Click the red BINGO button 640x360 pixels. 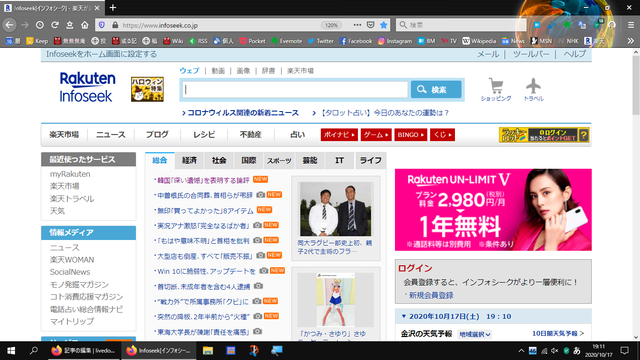point(410,135)
